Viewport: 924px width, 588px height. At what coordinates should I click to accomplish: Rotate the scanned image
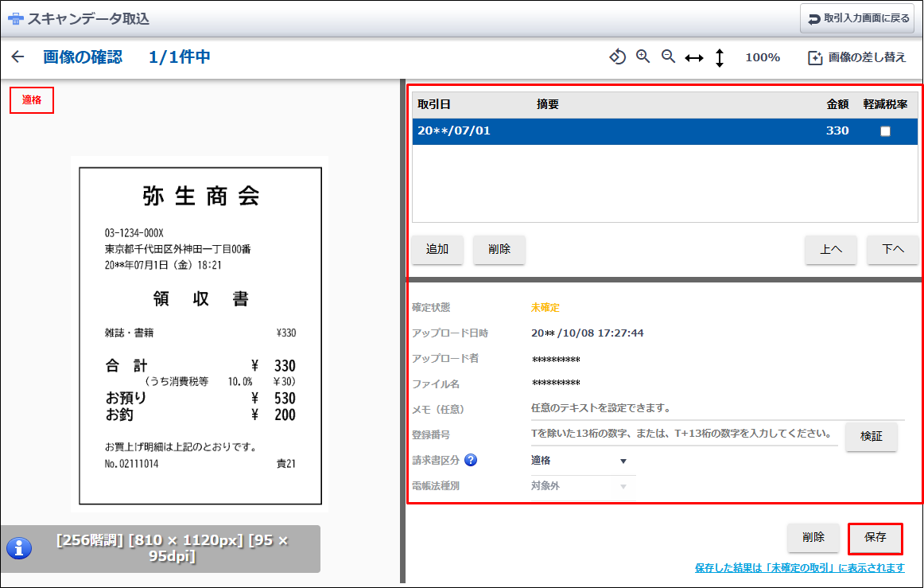617,56
